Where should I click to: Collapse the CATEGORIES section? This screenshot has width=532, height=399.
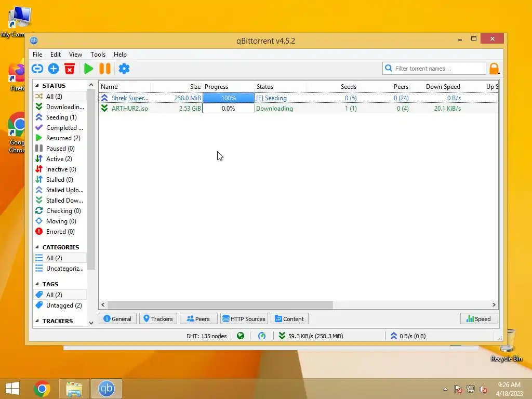point(37,247)
